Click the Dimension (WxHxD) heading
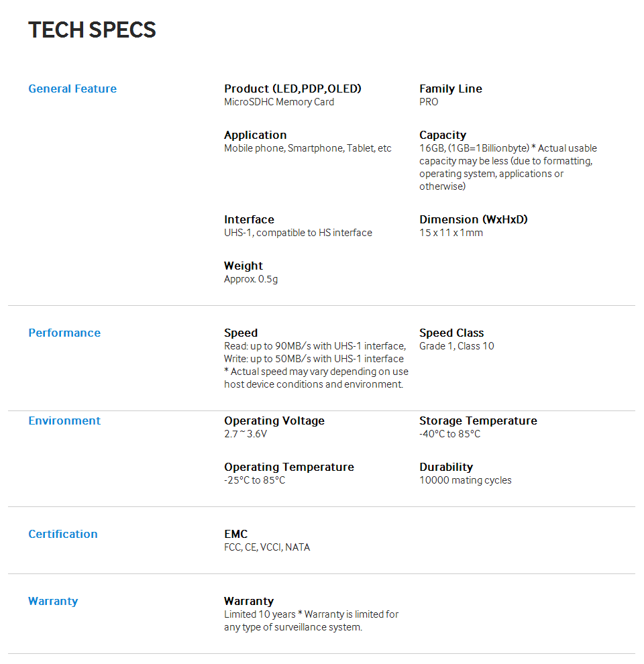This screenshot has height=664, width=644. tap(473, 219)
